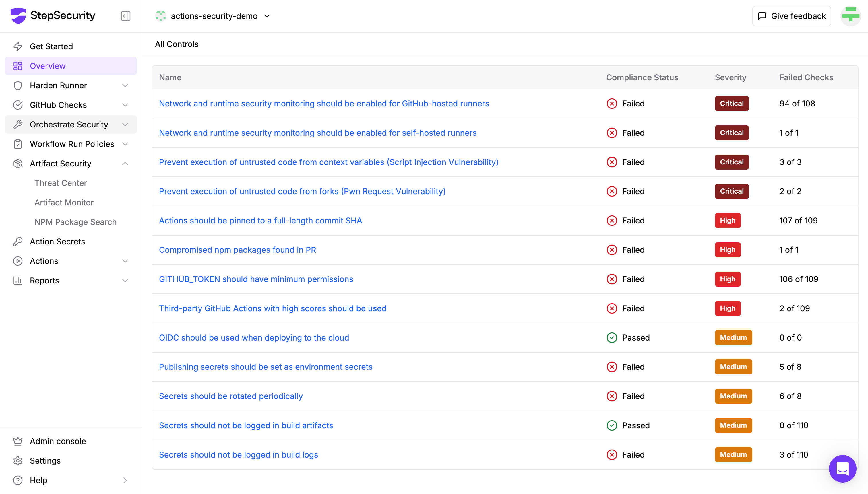Open the actions-security-demo organization dropdown
Image resolution: width=868 pixels, height=494 pixels.
coord(213,16)
